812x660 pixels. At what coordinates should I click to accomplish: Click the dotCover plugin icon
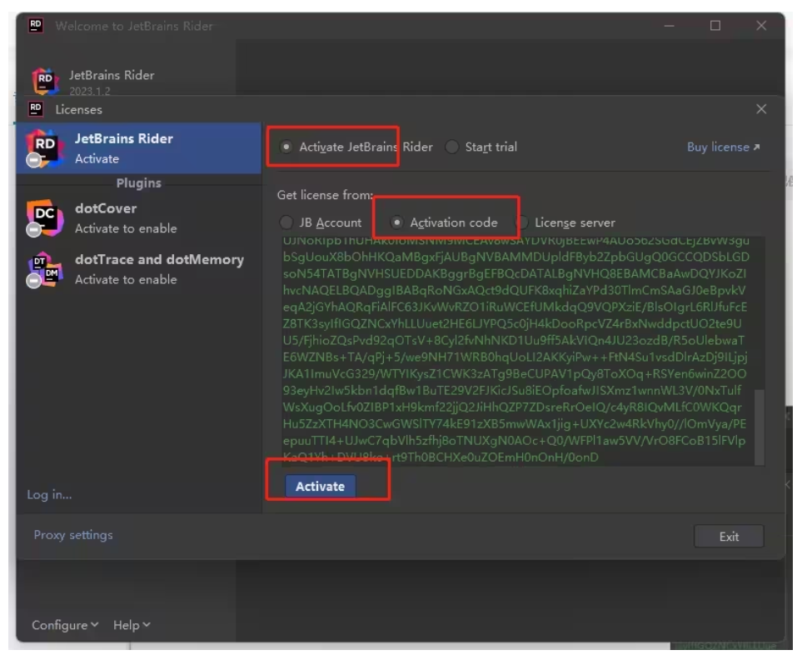(44, 218)
